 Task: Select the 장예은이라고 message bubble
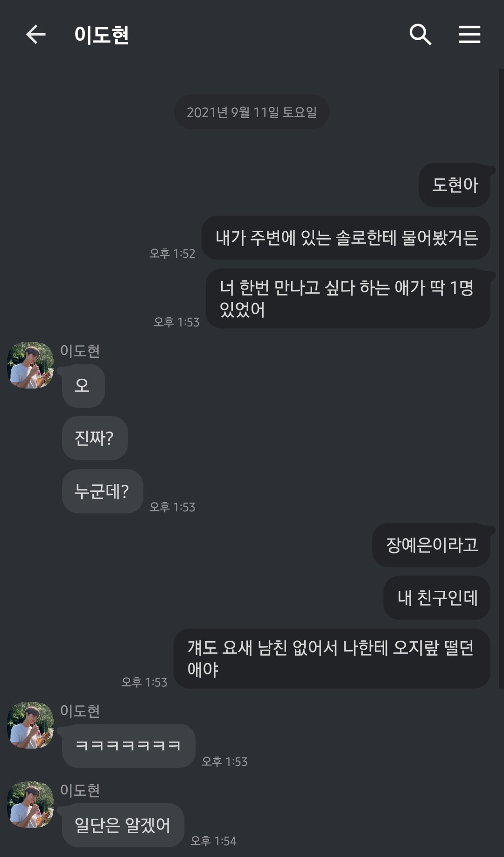click(x=431, y=545)
